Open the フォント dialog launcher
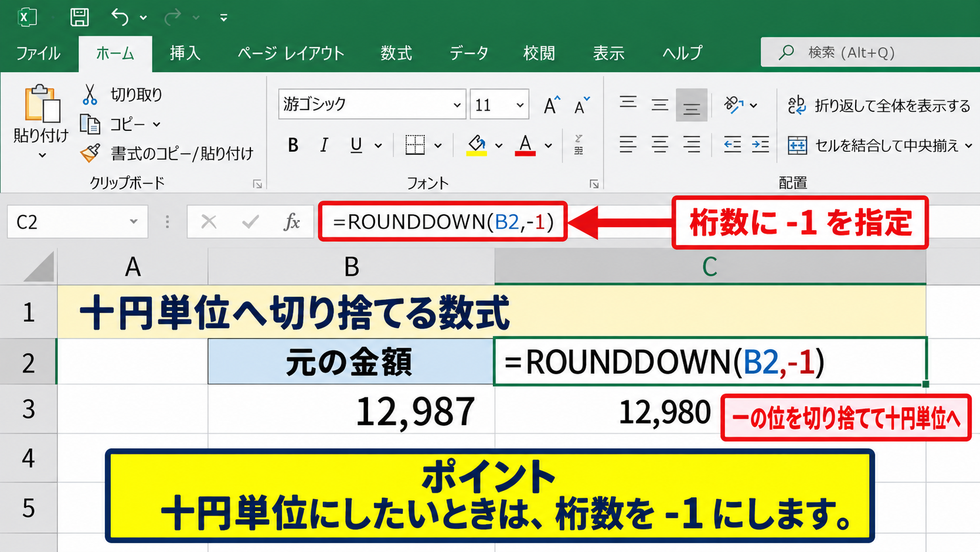This screenshot has width=980, height=552. 594,184
